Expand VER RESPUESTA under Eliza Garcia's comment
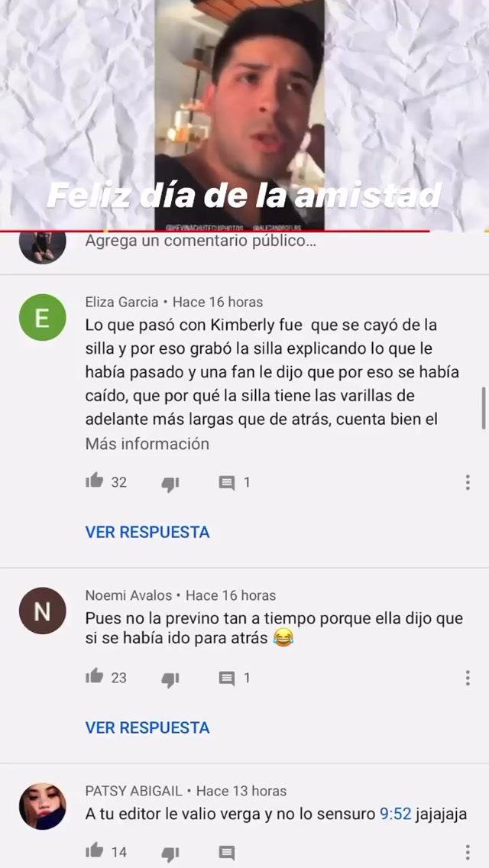489x868 pixels. click(147, 532)
